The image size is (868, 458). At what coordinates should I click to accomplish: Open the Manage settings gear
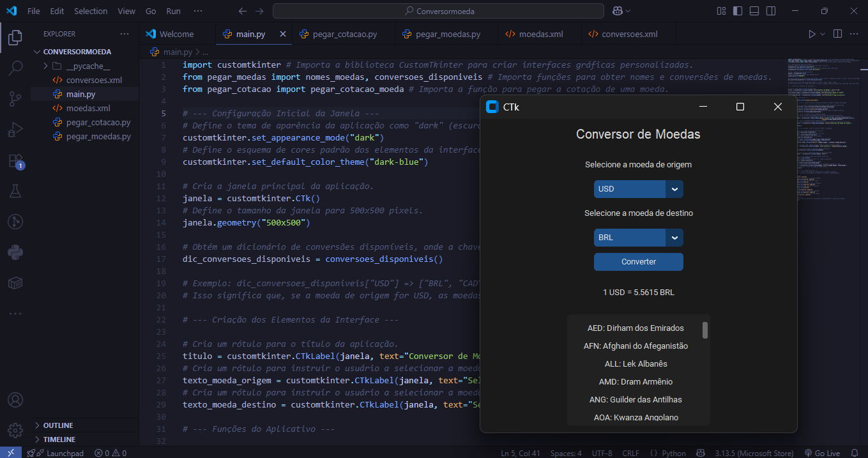pos(15,430)
